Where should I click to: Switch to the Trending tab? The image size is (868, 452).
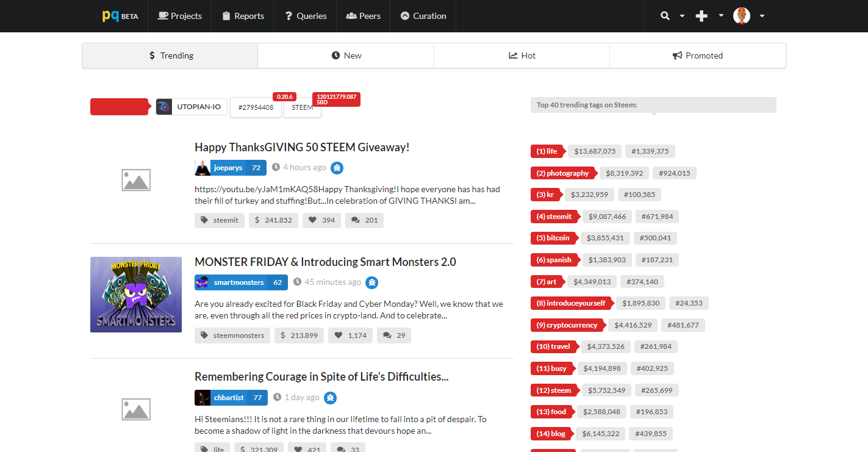point(170,56)
